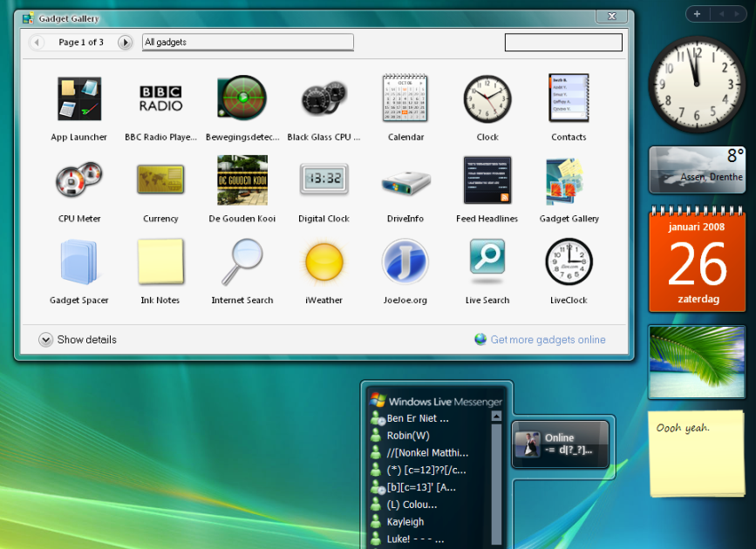Click the palm beach slideshow picture

click(698, 363)
